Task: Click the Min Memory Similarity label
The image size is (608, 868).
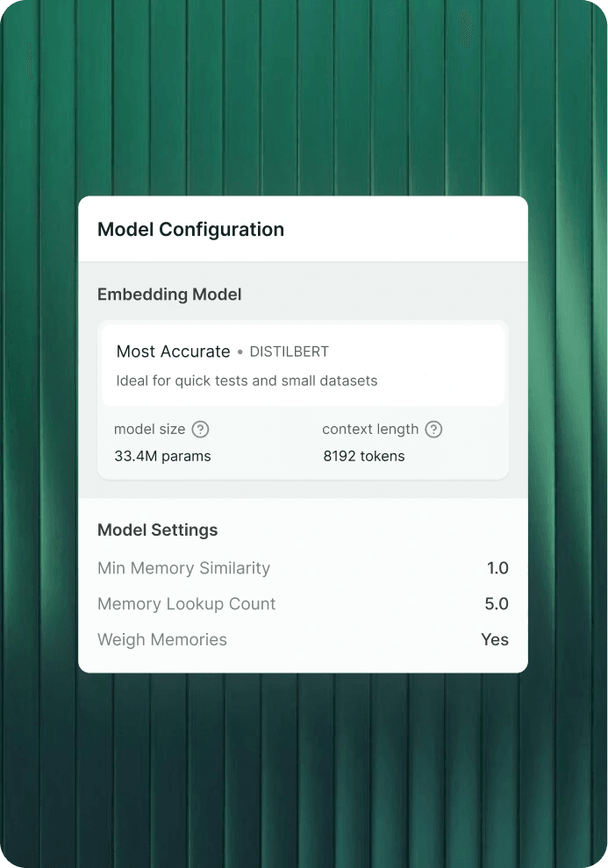Action: 184,568
